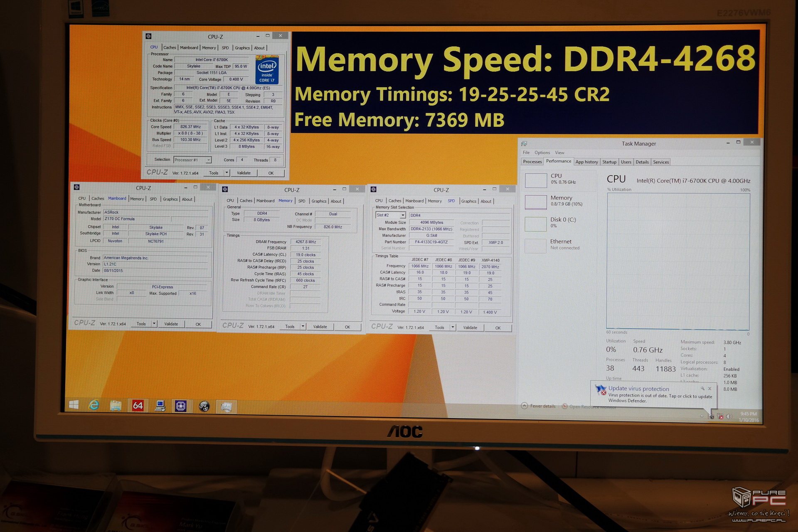
Task: Click the volume speaker tray icon
Action: pyautogui.click(x=729, y=416)
